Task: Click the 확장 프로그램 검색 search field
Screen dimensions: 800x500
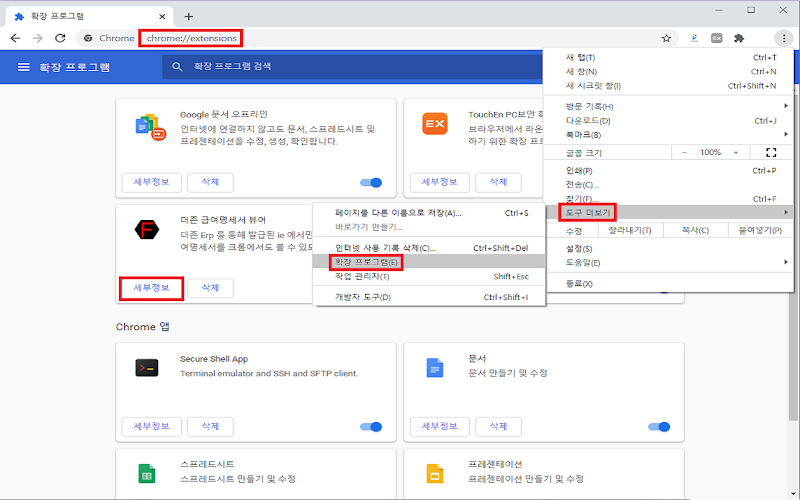Action: (x=352, y=67)
